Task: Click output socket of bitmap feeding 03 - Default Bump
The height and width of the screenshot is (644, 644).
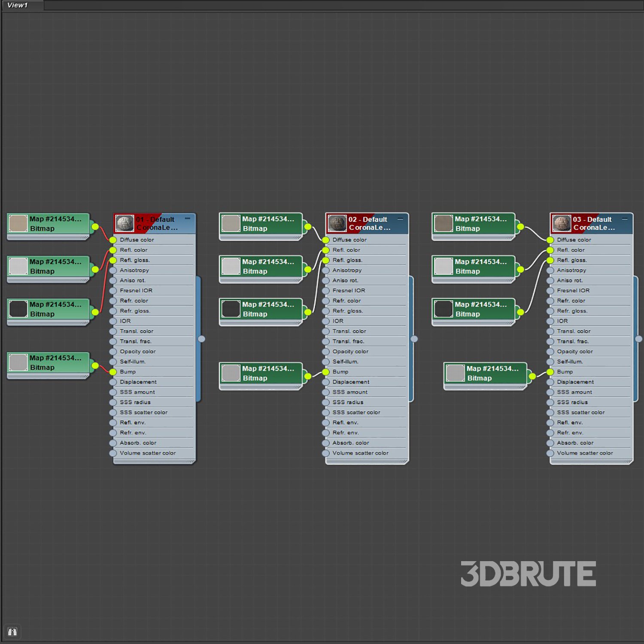Action: coord(532,376)
